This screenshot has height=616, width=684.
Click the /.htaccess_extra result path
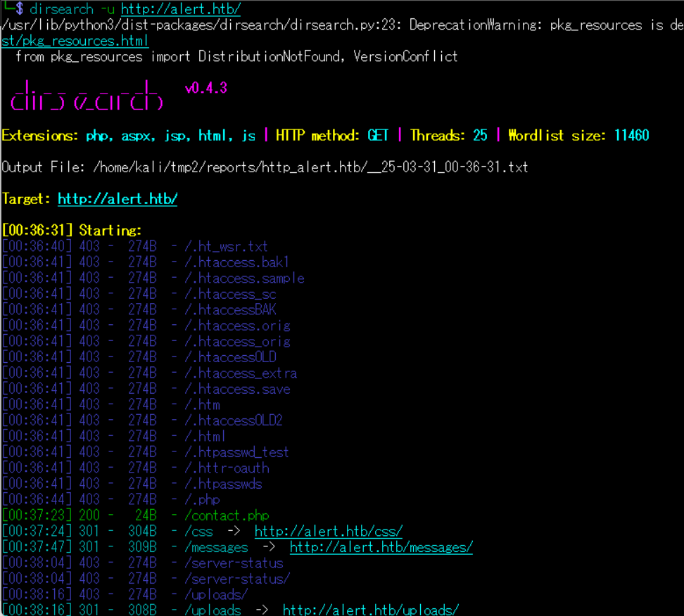click(x=240, y=373)
